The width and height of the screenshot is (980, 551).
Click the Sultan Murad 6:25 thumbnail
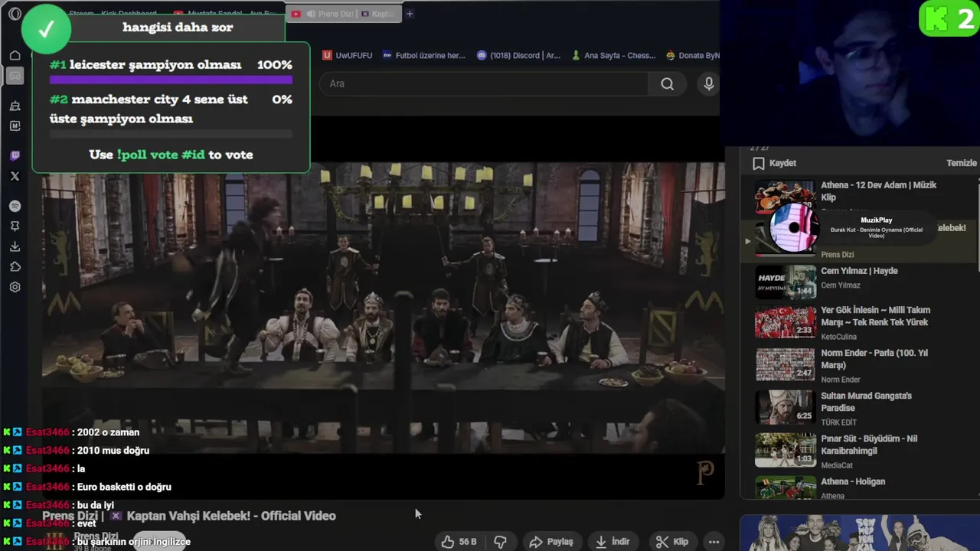click(x=786, y=407)
